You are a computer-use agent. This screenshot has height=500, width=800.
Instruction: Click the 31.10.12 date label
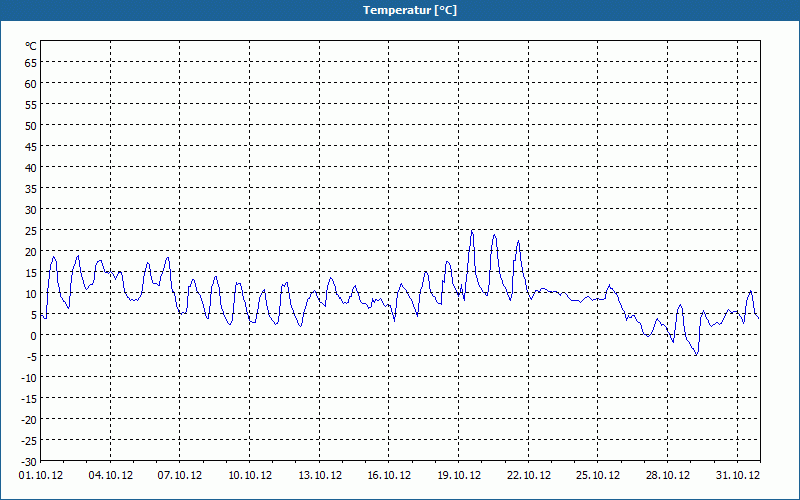tap(738, 476)
